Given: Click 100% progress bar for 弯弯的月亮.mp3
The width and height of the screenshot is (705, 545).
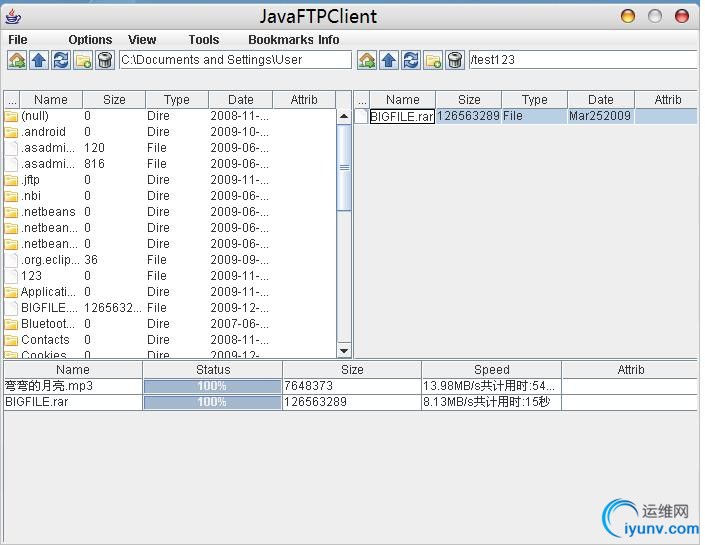Looking at the screenshot, I should [x=212, y=386].
